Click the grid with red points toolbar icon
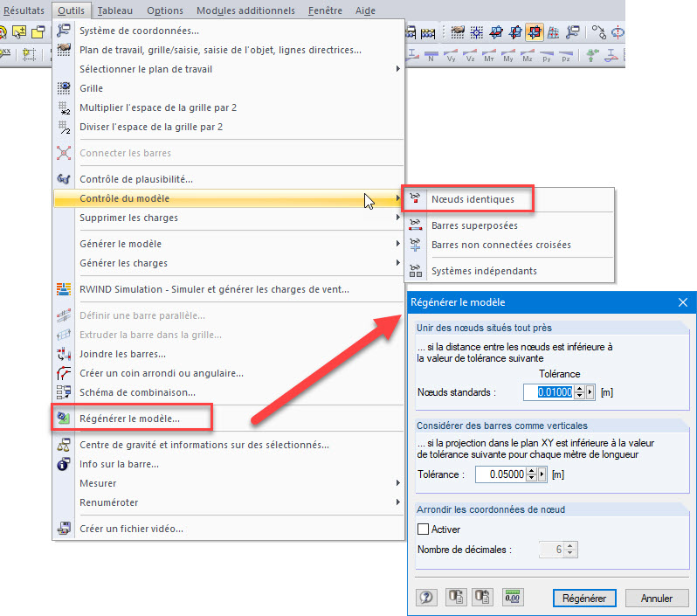 553,32
